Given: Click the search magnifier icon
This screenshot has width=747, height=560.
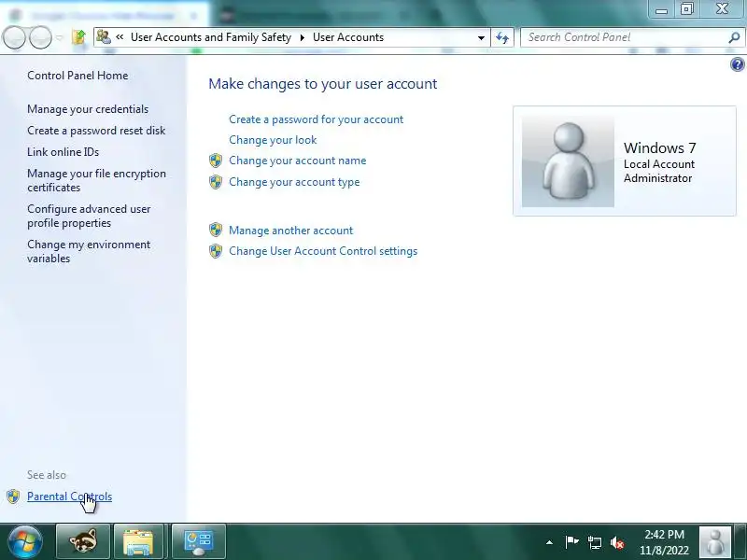Looking at the screenshot, I should 734,37.
